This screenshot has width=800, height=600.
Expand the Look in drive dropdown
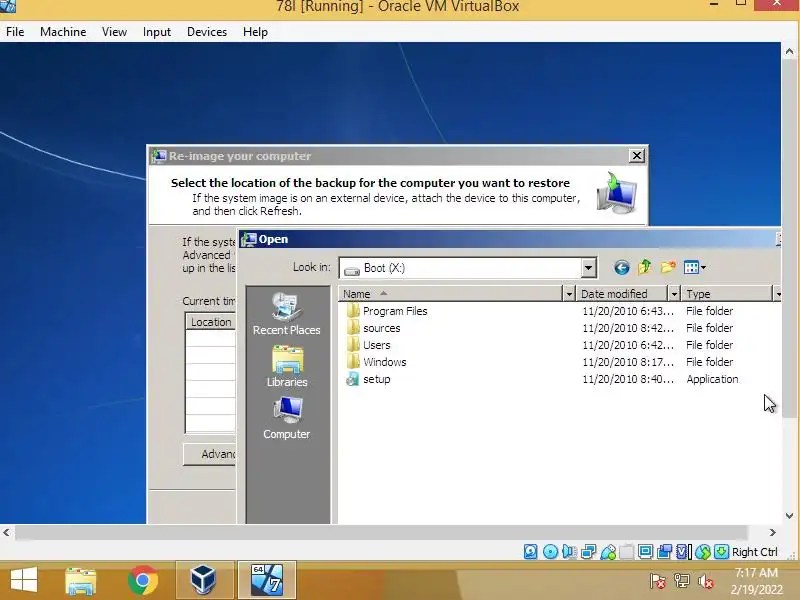pos(588,268)
